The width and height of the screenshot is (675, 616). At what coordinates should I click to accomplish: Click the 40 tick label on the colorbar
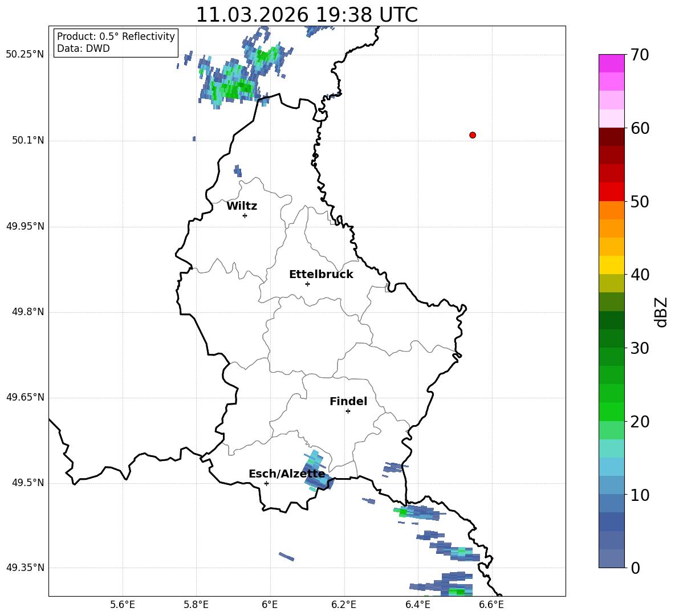[640, 275]
